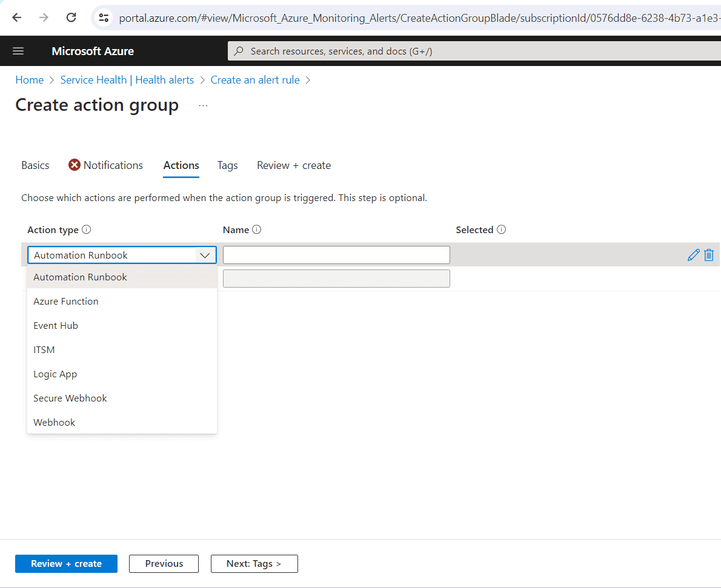Click the browser forward arrow

[44, 18]
